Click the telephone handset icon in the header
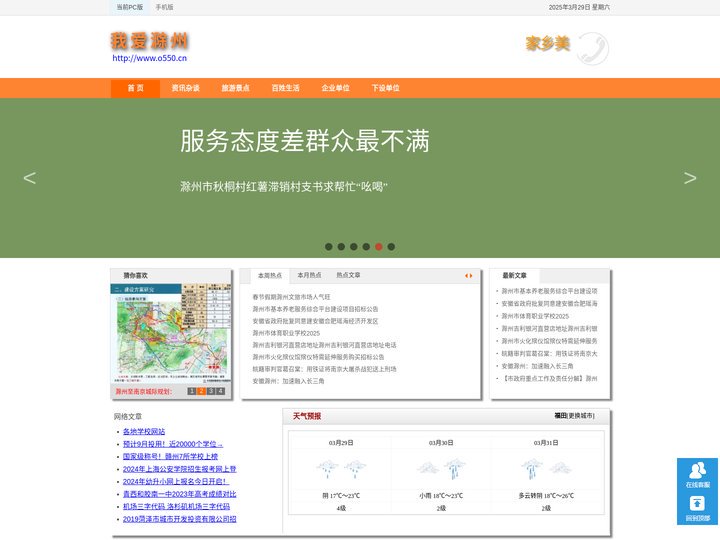Viewport: 720px width, 540px height. click(x=593, y=48)
